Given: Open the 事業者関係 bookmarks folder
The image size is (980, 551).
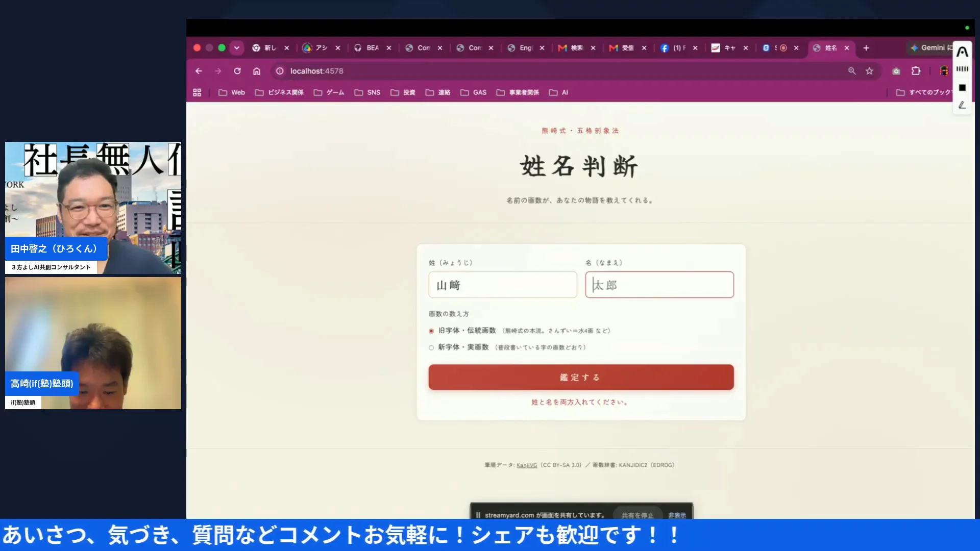Looking at the screenshot, I should click(518, 92).
